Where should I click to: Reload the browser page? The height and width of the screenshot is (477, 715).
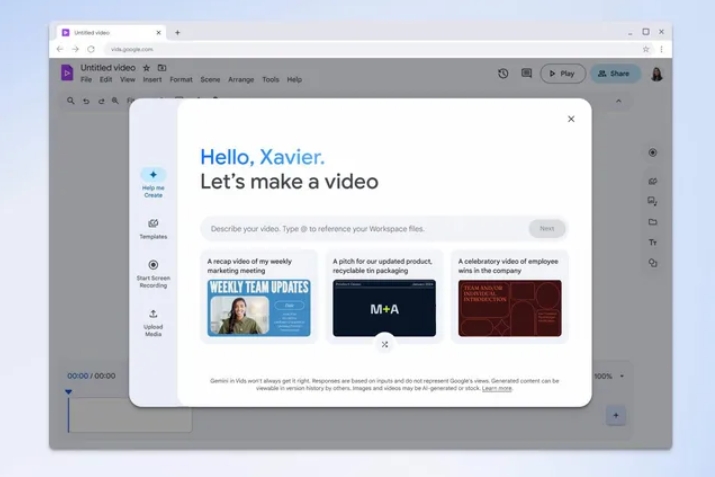click(x=91, y=49)
